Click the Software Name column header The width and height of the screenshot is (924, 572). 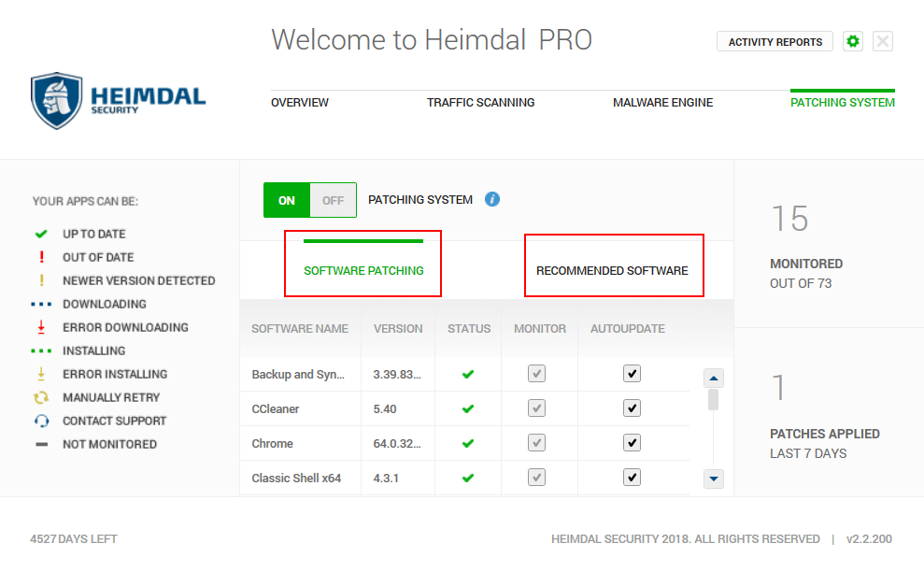coord(300,328)
